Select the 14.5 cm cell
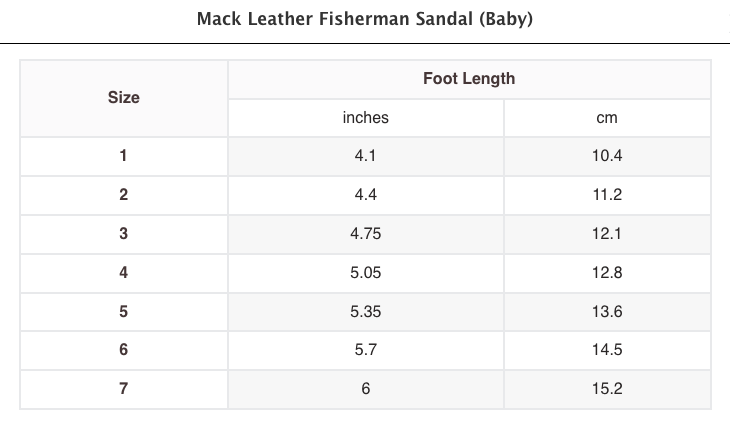730x440 pixels. click(x=607, y=350)
